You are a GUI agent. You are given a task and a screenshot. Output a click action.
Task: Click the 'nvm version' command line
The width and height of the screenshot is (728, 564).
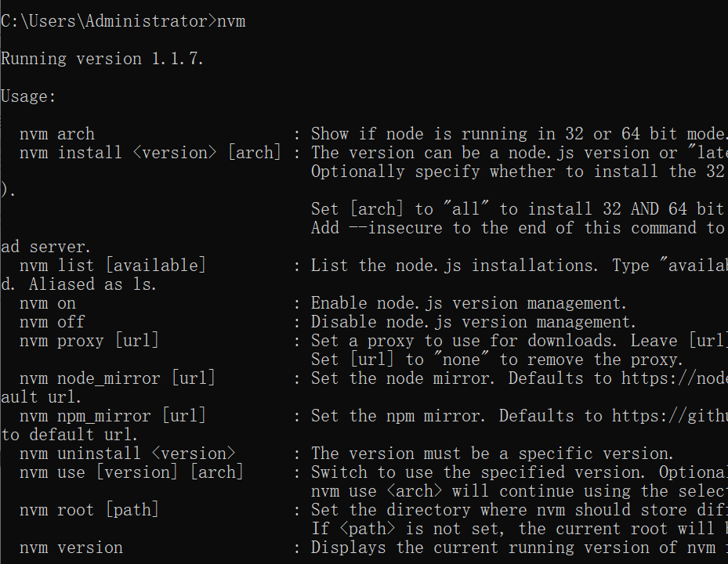pos(71,548)
